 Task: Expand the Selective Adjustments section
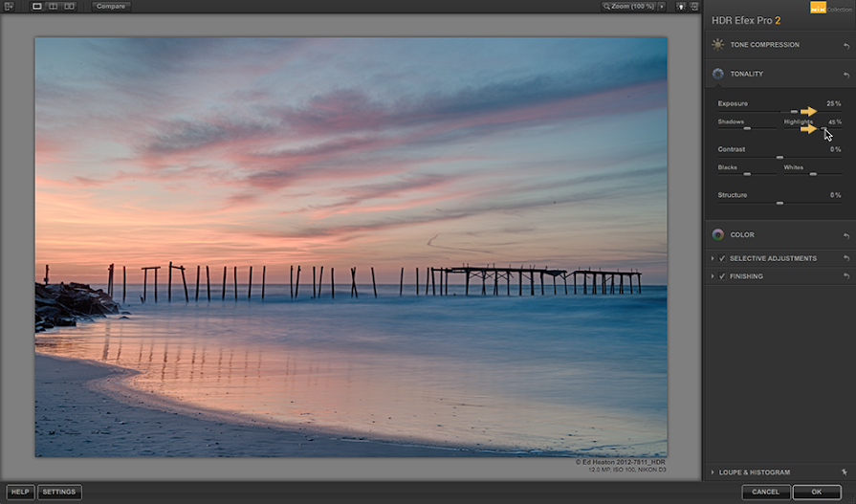pos(713,258)
